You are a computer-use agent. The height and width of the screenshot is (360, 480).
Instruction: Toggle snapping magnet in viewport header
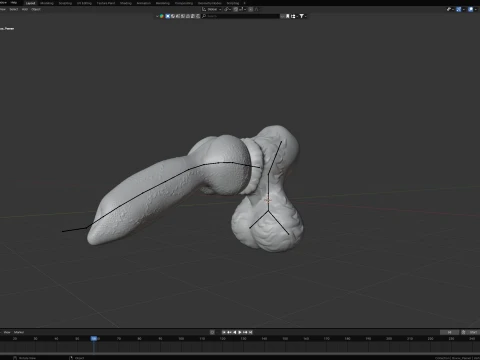(236, 9)
